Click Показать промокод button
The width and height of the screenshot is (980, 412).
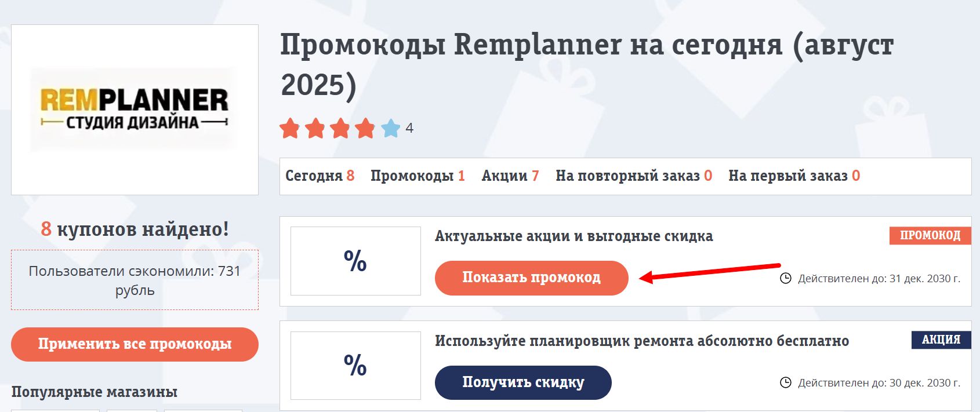pos(531,278)
